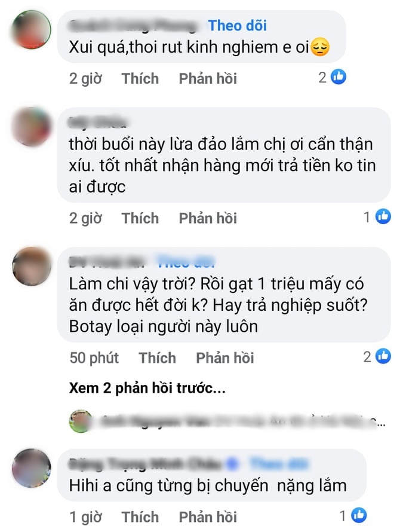This screenshot has height=532, width=403.
Task: Reply to the 'Hihi a cũng từng bị' comment
Action: [208, 517]
